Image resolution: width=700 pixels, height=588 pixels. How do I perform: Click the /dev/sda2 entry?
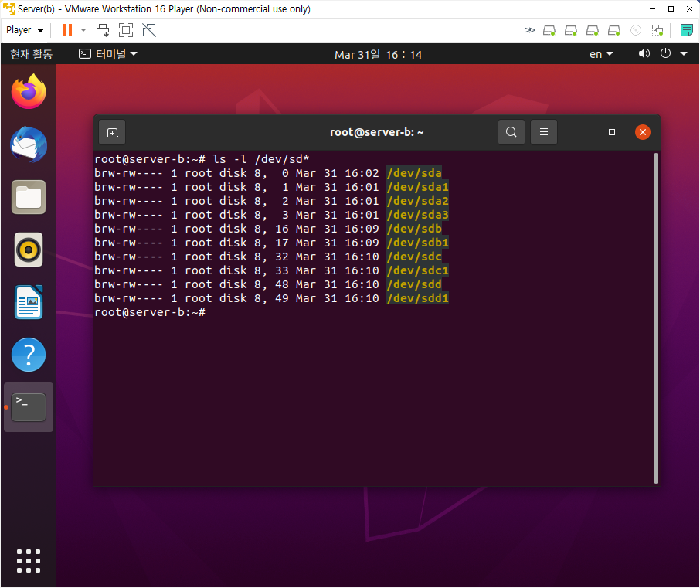418,201
